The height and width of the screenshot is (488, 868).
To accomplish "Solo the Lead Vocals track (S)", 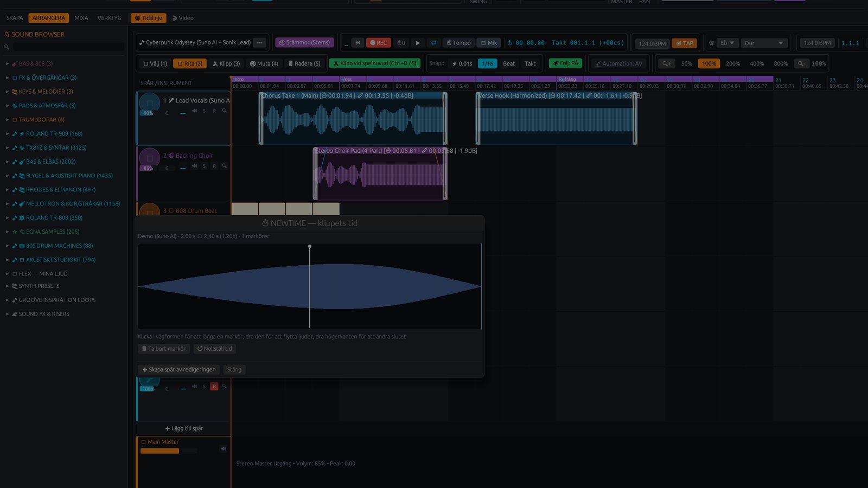I will tap(204, 111).
